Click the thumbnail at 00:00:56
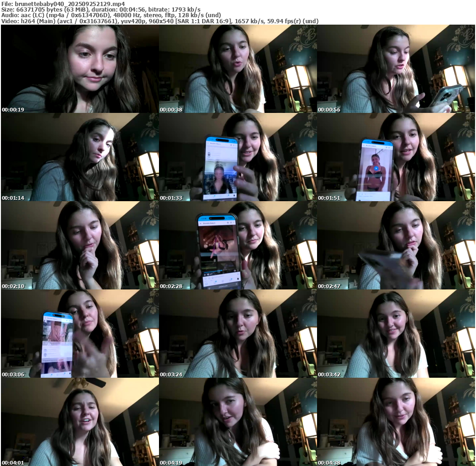The image size is (476, 466). coord(396,69)
